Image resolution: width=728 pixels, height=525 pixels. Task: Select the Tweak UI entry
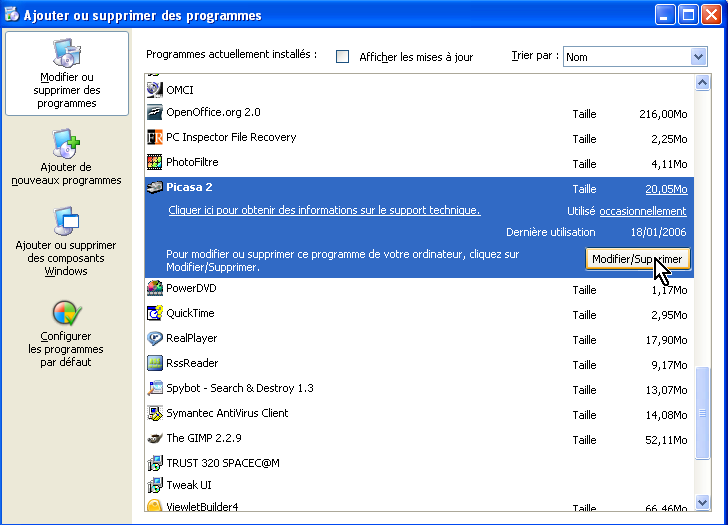point(419,485)
